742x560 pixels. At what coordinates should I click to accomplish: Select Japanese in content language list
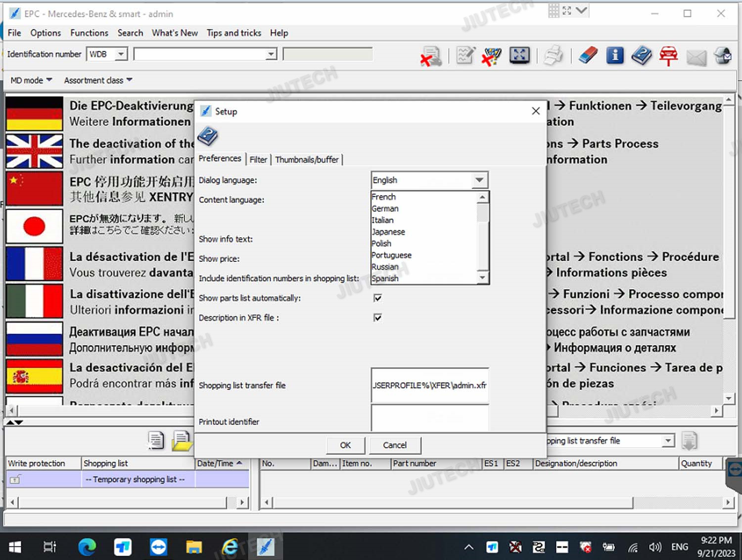pos(388,232)
